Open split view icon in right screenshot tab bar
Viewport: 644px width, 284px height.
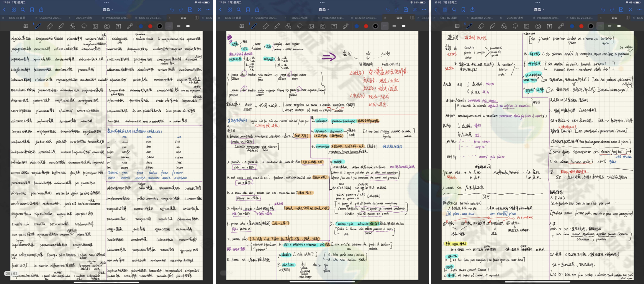[x=628, y=18]
